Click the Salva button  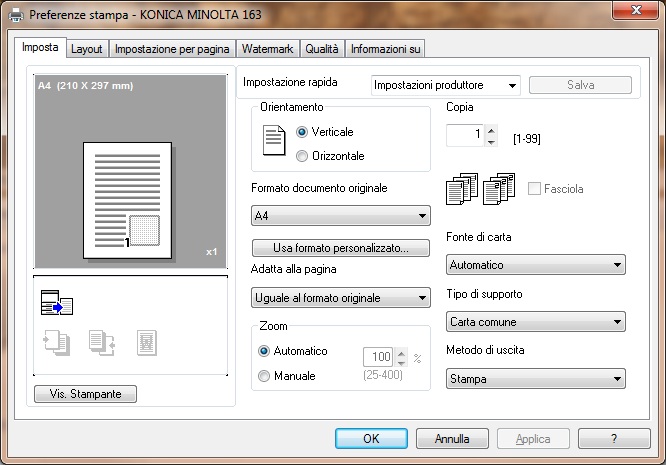(580, 85)
